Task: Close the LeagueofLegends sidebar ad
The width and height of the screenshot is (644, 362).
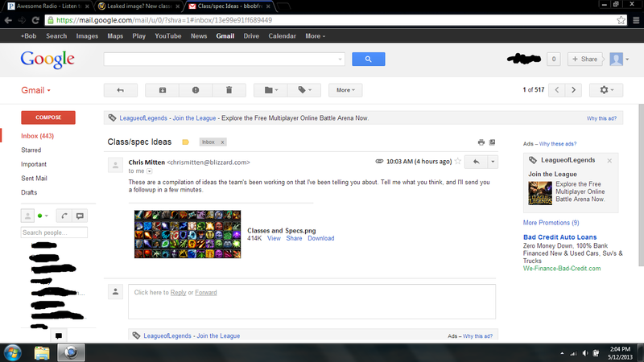Action: (x=609, y=161)
